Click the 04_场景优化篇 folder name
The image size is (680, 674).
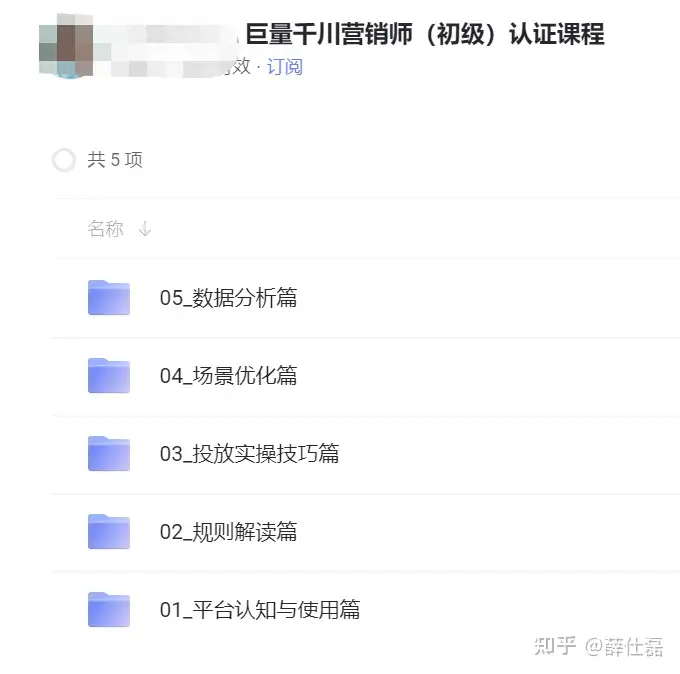point(229,376)
